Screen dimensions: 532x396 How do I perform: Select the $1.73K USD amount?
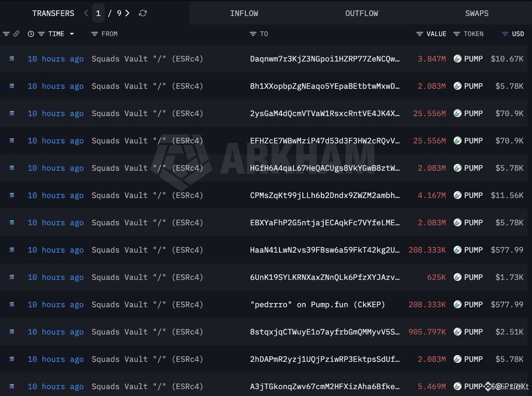pyautogui.click(x=509, y=277)
